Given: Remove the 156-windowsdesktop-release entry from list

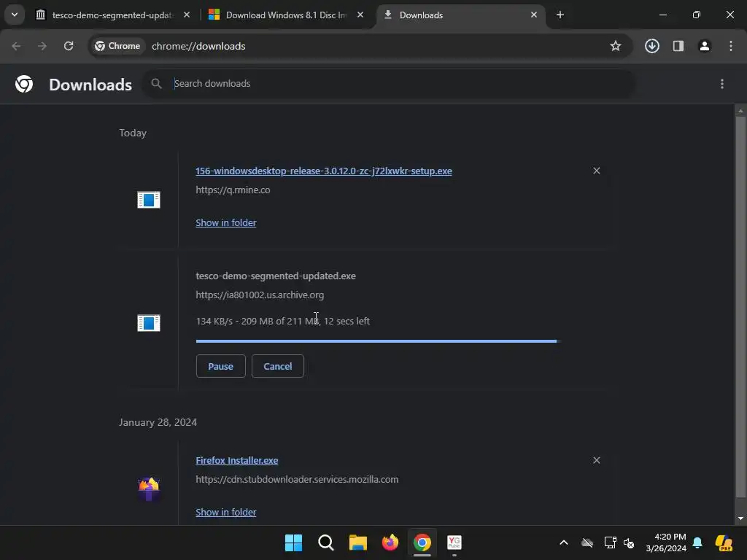Looking at the screenshot, I should click(597, 171).
